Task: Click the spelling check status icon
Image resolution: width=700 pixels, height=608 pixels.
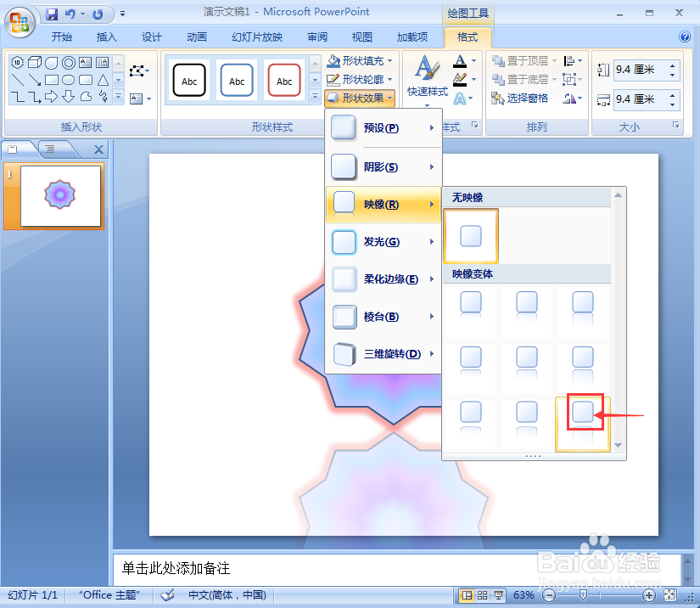Action: (167, 595)
